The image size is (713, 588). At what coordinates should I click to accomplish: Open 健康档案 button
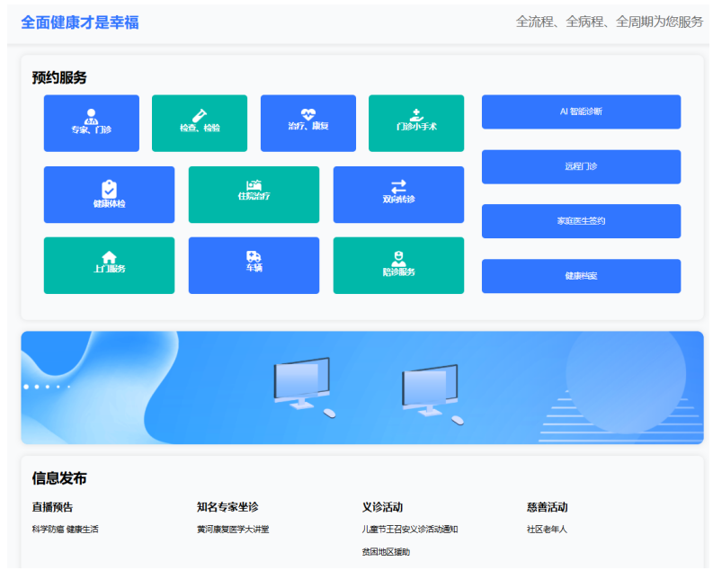point(581,276)
